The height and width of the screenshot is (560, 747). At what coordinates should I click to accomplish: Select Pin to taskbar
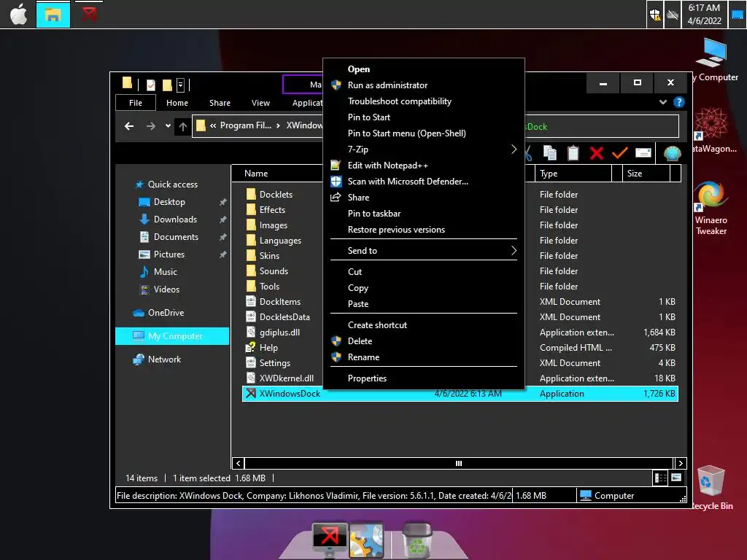click(374, 214)
